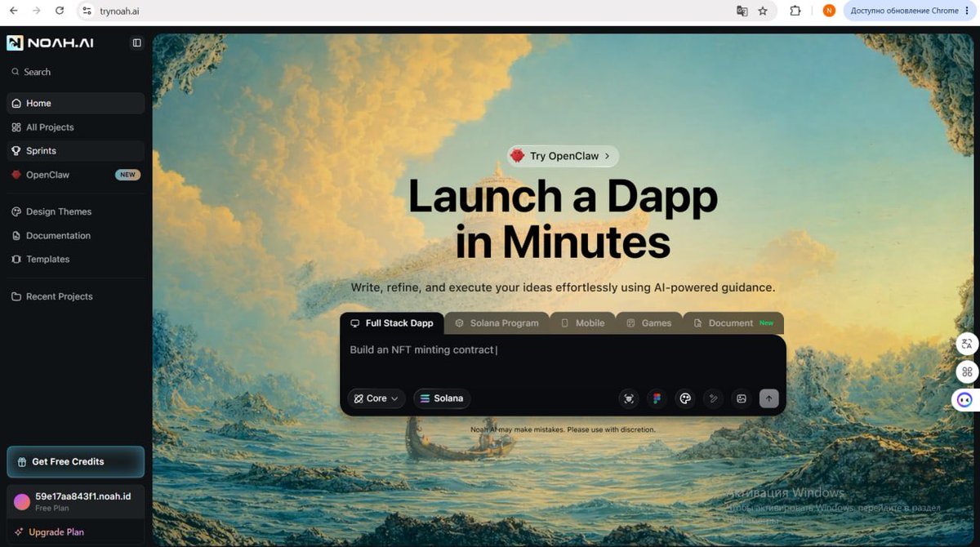
Task: Switch to Document tab
Action: (733, 323)
